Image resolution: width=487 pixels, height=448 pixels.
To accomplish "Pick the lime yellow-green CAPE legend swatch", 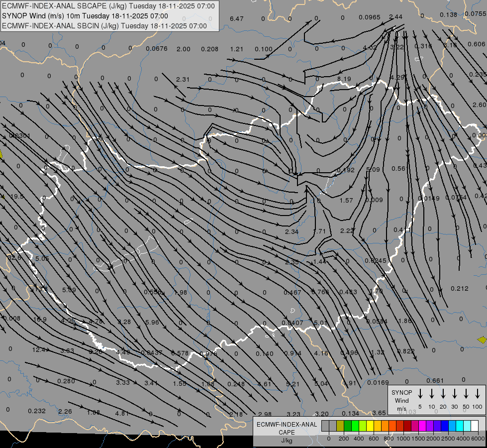I will coord(363,426).
